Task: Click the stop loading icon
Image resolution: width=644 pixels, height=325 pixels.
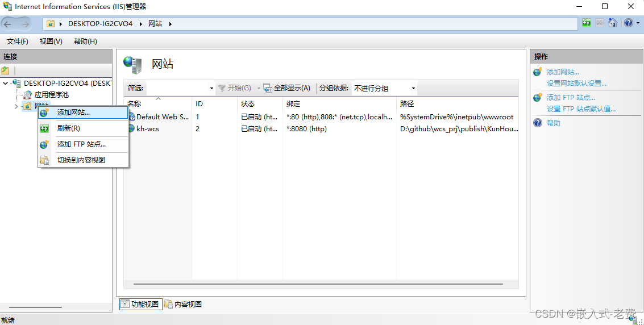Action: click(x=600, y=23)
